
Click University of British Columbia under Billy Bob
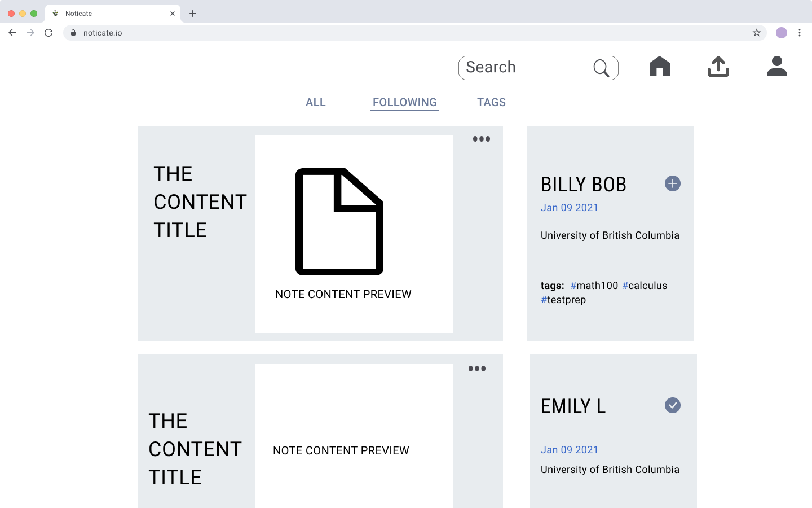[x=610, y=235]
